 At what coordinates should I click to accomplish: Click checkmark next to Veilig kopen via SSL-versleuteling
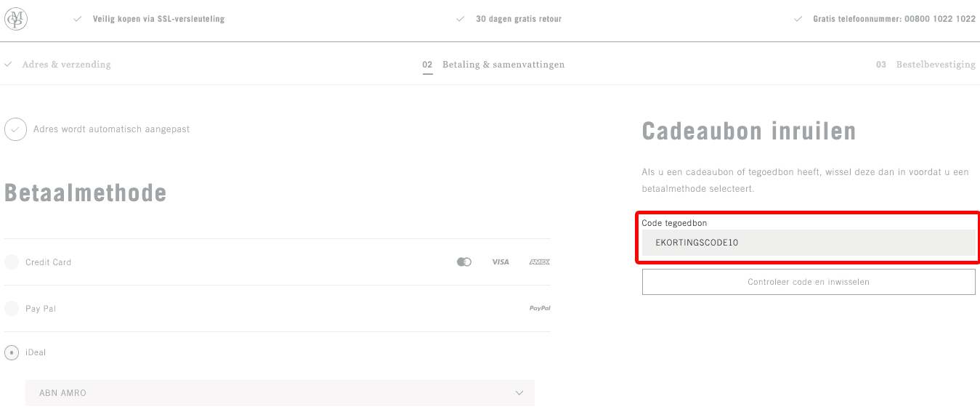coord(77,19)
